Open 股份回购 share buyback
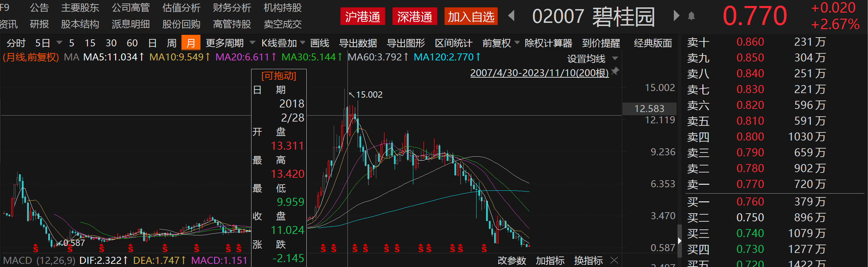Screen dimensions: 868x267 pyautogui.click(x=181, y=24)
